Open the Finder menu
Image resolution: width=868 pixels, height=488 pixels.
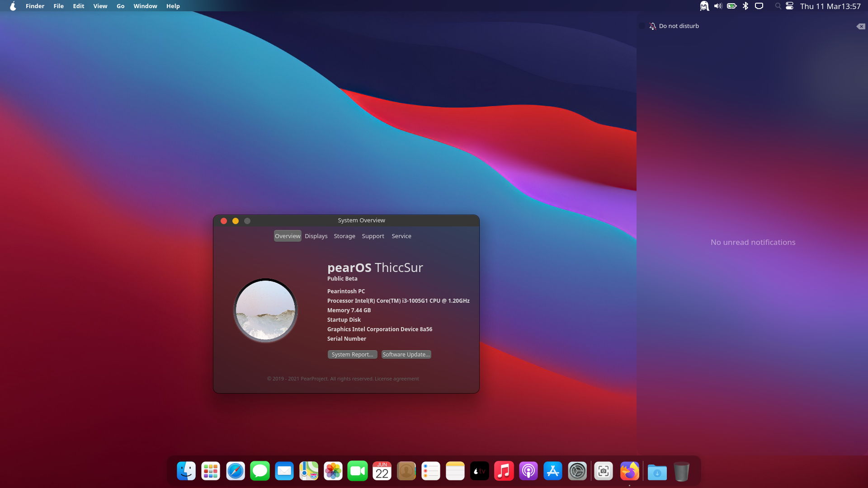tap(35, 6)
